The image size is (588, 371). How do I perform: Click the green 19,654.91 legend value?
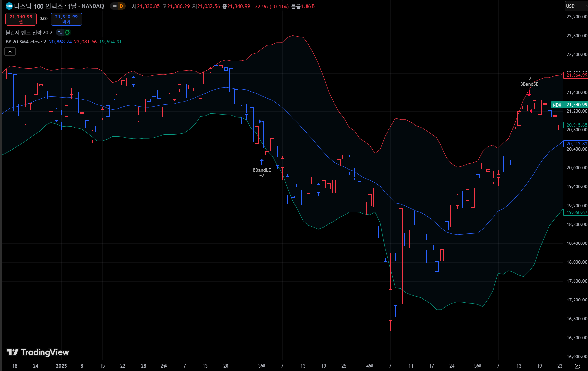click(x=110, y=42)
